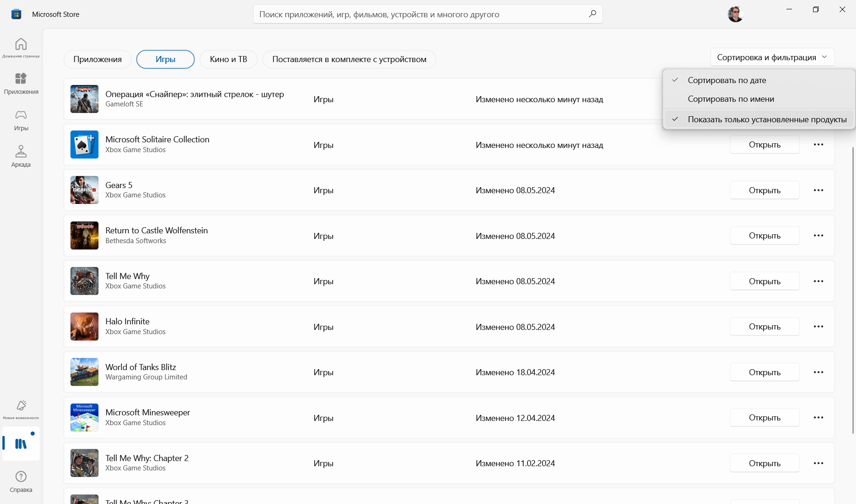
Task: Click the Halo Infinite cover thumbnail
Action: point(84,327)
